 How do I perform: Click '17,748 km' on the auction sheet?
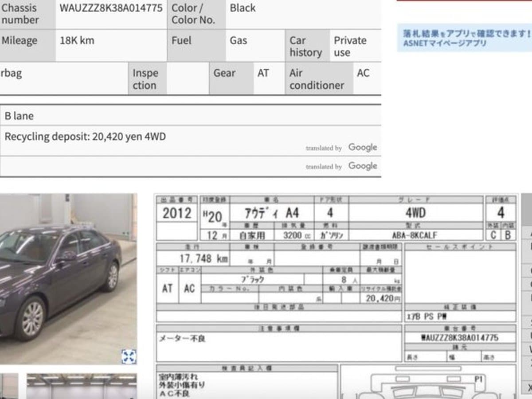click(x=203, y=258)
